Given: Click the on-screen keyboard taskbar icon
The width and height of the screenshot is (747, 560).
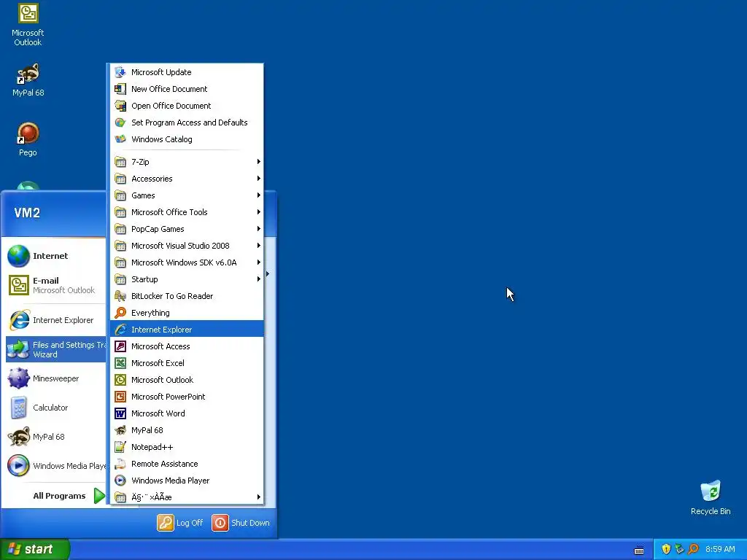Looking at the screenshot, I should click(639, 550).
